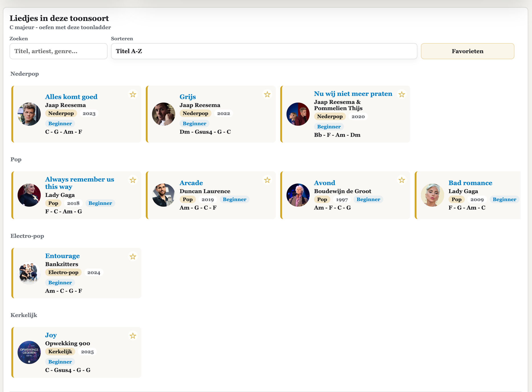Mark Always remember us this way with star
Image resolution: width=532 pixels, height=392 pixels.
pyautogui.click(x=133, y=180)
